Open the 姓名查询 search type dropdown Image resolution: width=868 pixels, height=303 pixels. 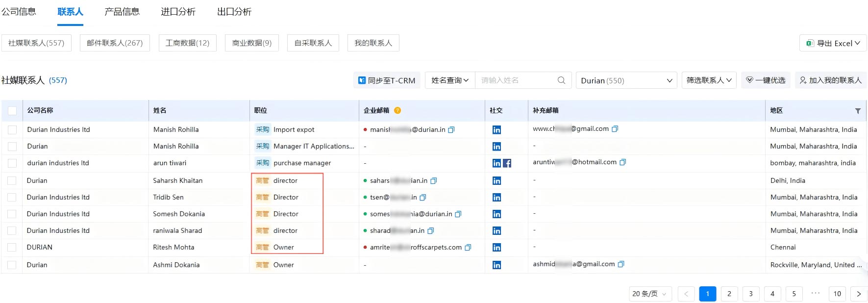tap(450, 80)
